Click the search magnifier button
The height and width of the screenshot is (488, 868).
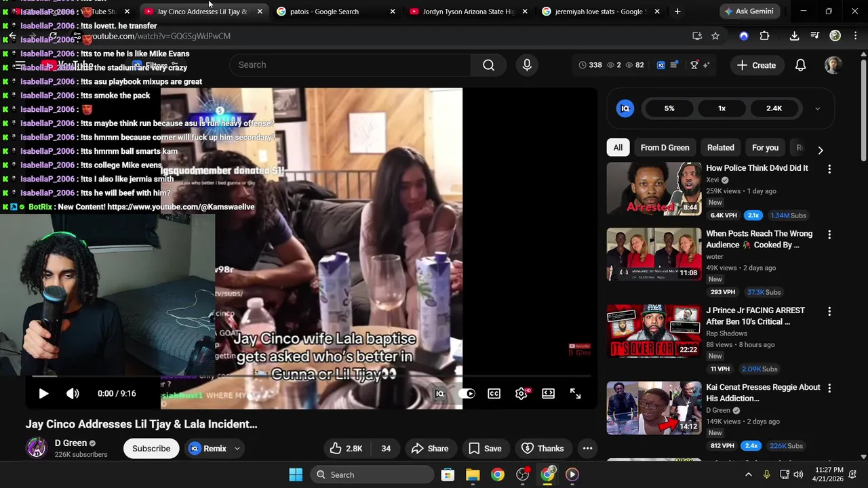[488, 65]
